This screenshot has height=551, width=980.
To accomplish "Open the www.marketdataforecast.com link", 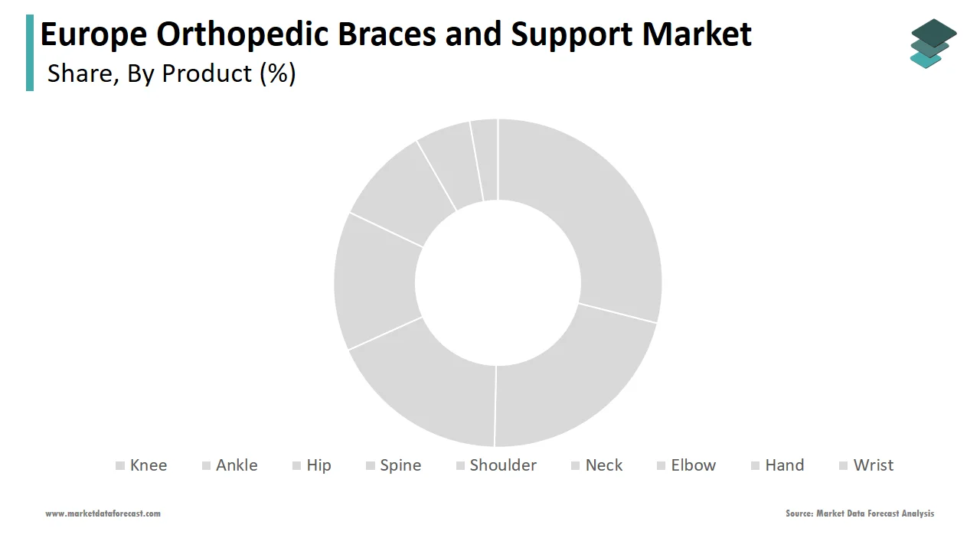I will pos(103,514).
